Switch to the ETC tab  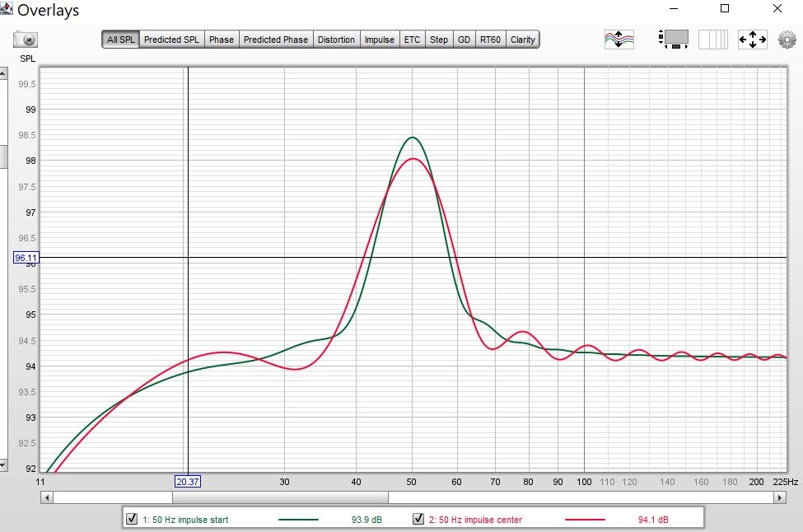point(412,40)
